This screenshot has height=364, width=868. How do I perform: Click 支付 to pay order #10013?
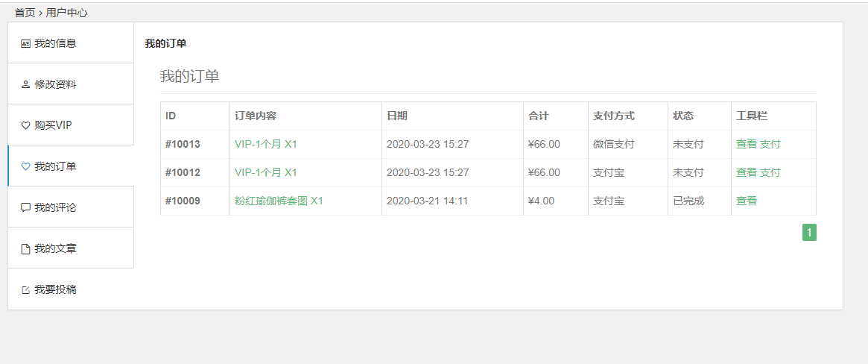click(x=770, y=144)
